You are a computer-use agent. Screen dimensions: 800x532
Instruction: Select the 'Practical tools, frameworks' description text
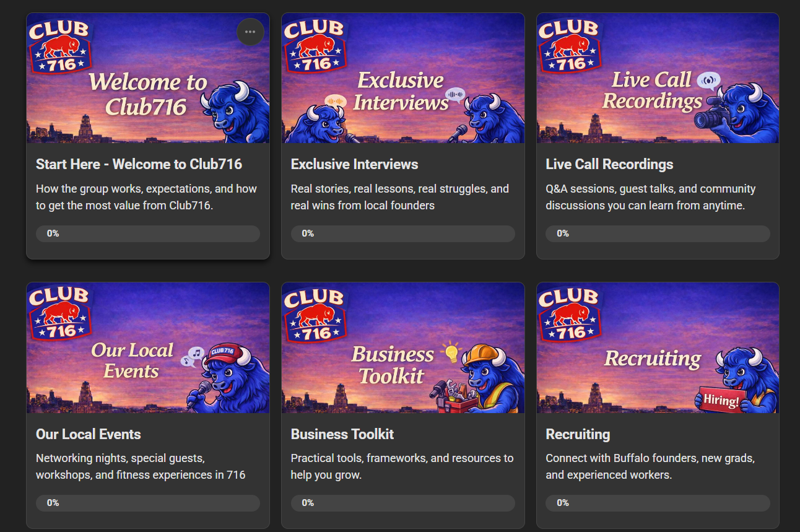[402, 466]
